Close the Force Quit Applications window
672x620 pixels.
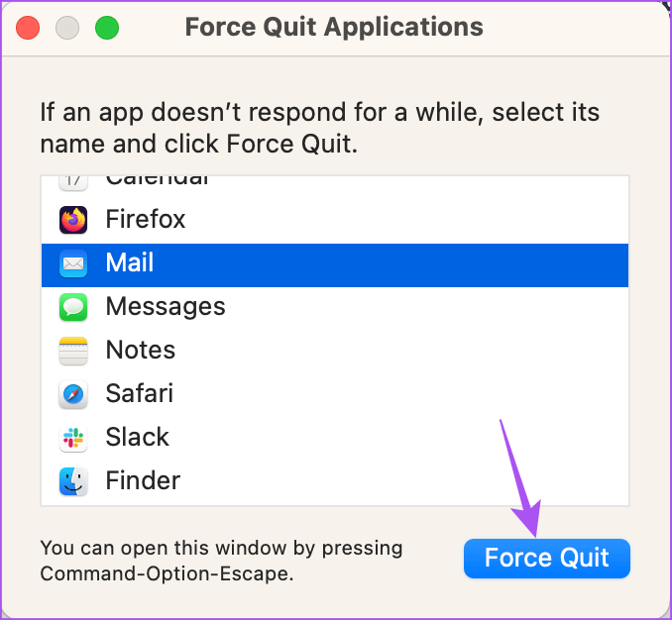[28, 27]
